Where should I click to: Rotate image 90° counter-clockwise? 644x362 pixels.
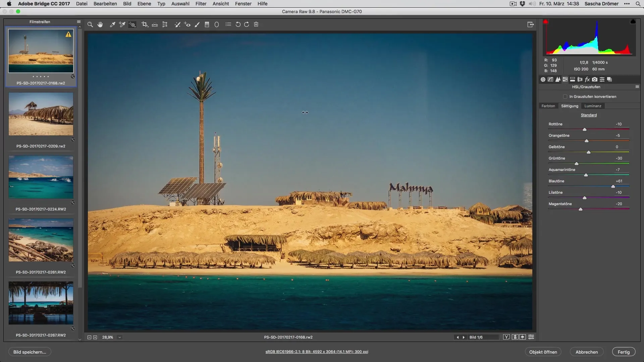click(238, 24)
